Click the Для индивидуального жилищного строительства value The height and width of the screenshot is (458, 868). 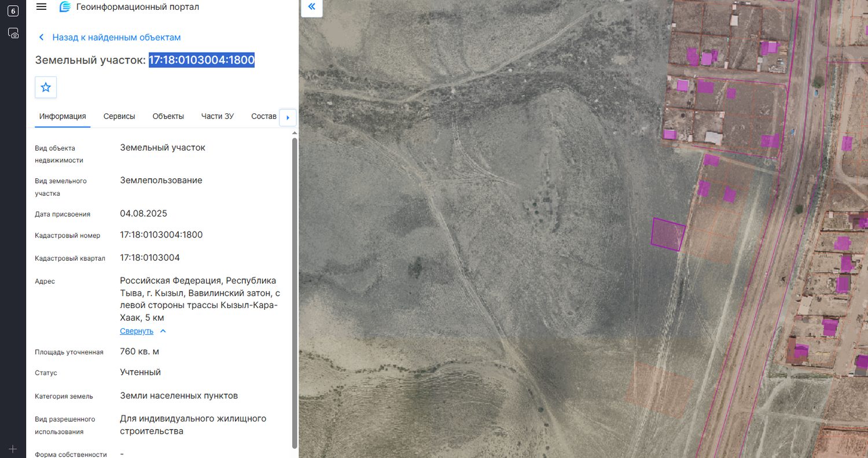pyautogui.click(x=193, y=424)
